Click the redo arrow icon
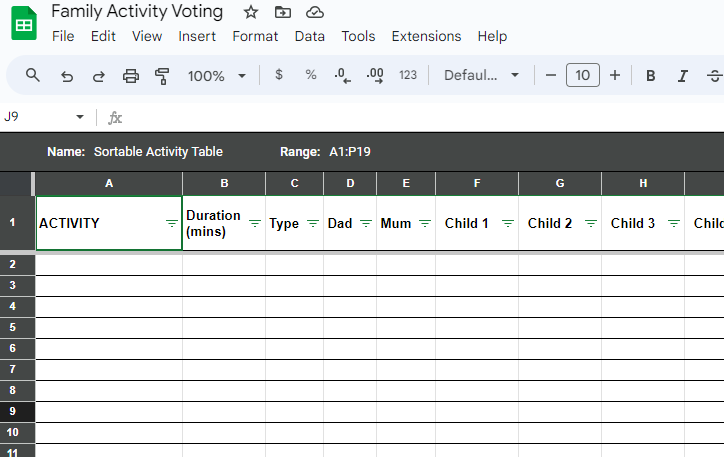Viewport: 724px width, 457px height. point(98,76)
